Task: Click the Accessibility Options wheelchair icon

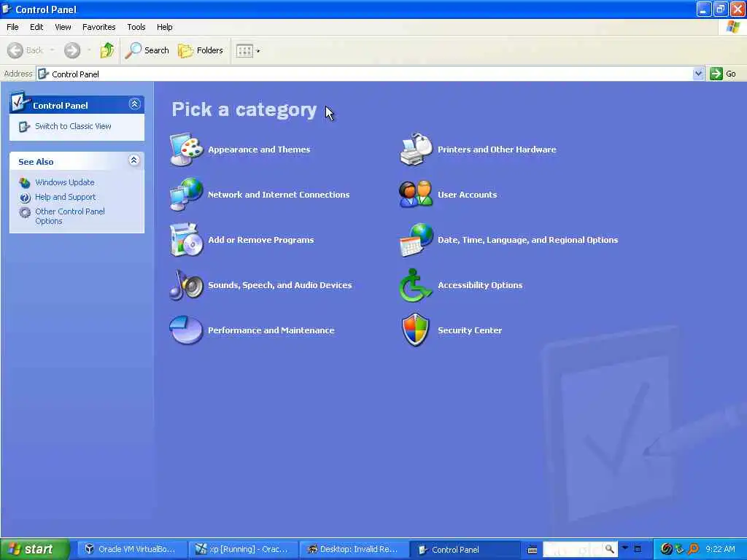Action: coord(416,285)
